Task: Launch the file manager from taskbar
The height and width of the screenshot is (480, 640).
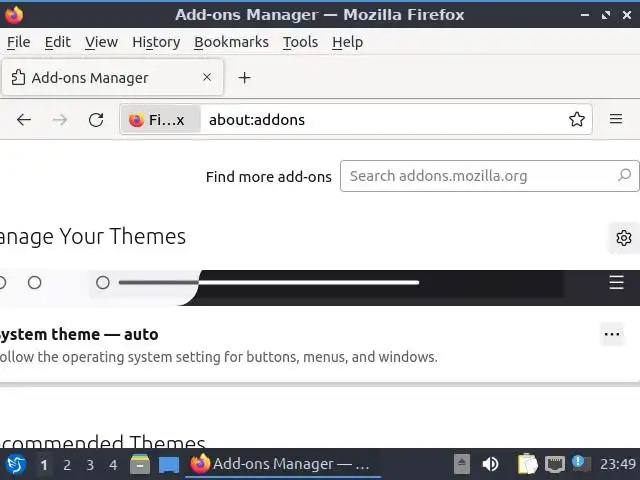Action: click(x=140, y=464)
